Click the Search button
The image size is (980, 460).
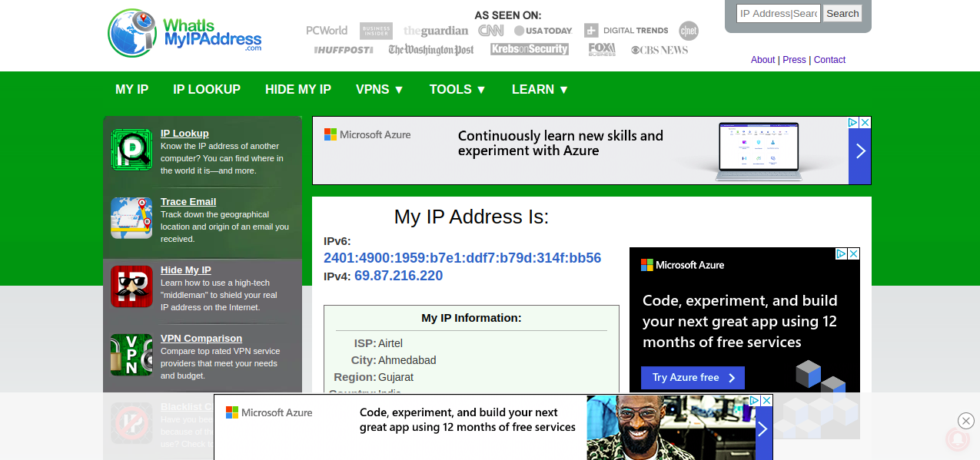click(x=842, y=14)
